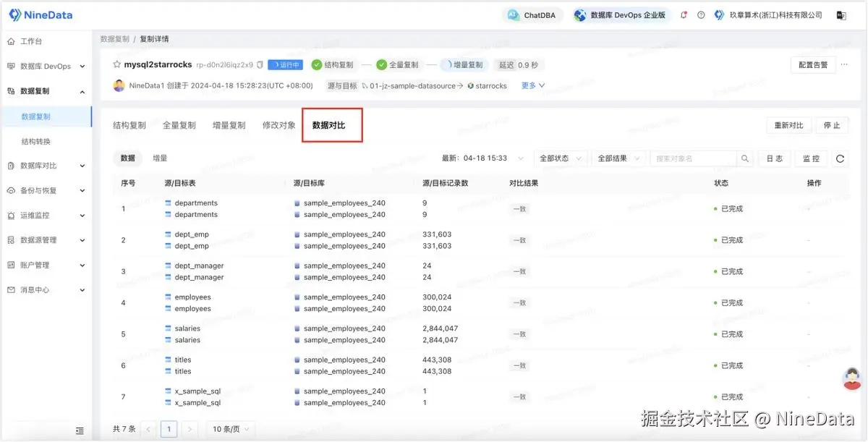Switch to 结构复制 tab

[129, 125]
